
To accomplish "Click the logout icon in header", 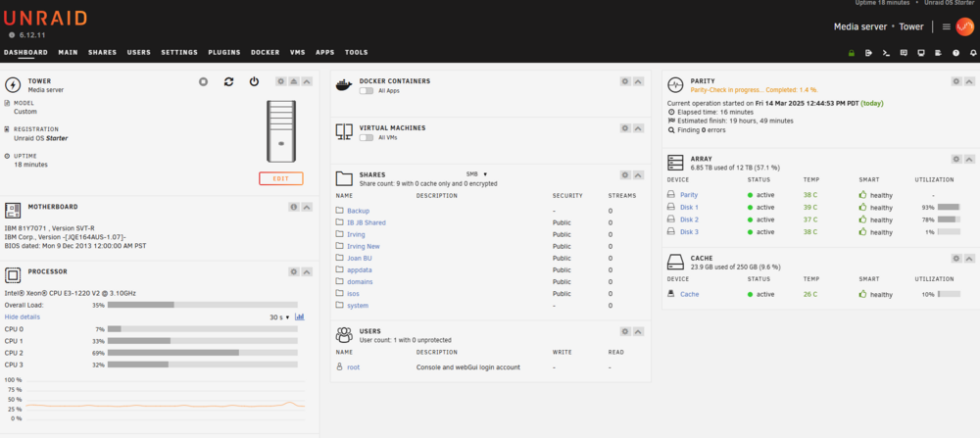I will tap(868, 53).
